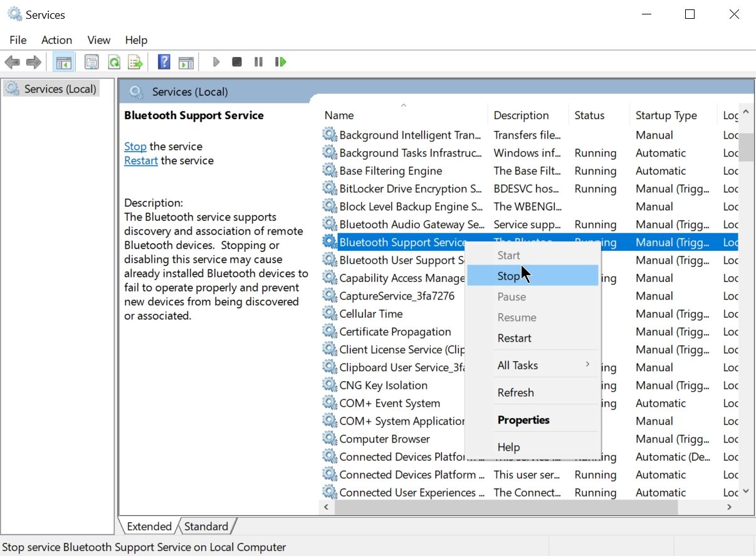Click the Restart the service link
Screen dimensions: 756x556
[x=141, y=160]
